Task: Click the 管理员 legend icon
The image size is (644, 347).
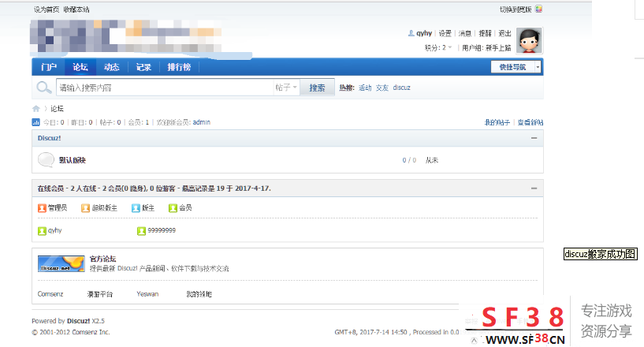Action: point(42,208)
